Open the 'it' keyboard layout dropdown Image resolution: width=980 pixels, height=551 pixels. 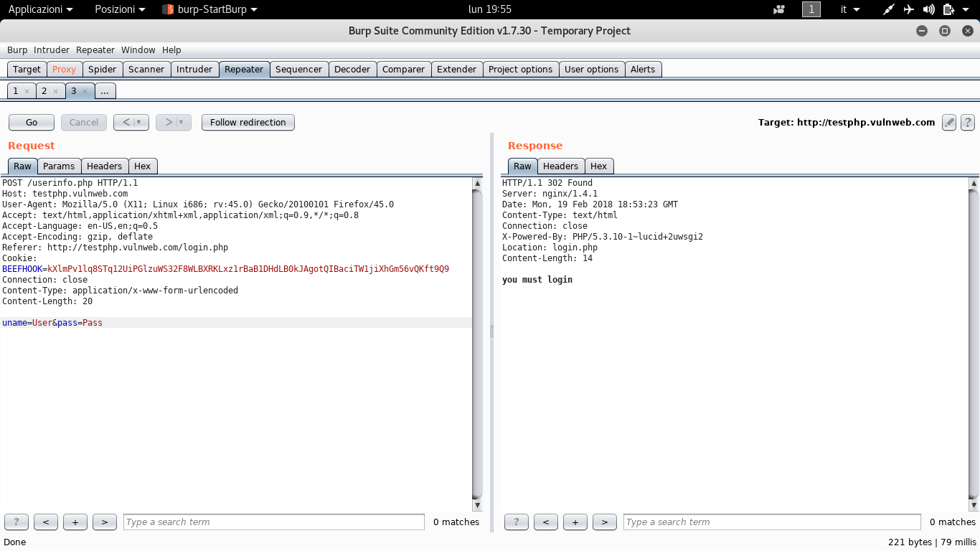850,9
